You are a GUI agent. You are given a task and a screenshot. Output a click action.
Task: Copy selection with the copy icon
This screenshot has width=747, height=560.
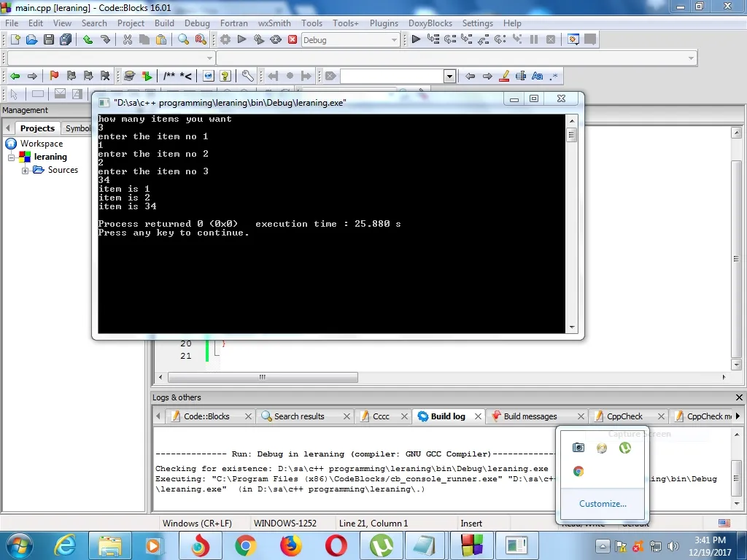tap(144, 39)
